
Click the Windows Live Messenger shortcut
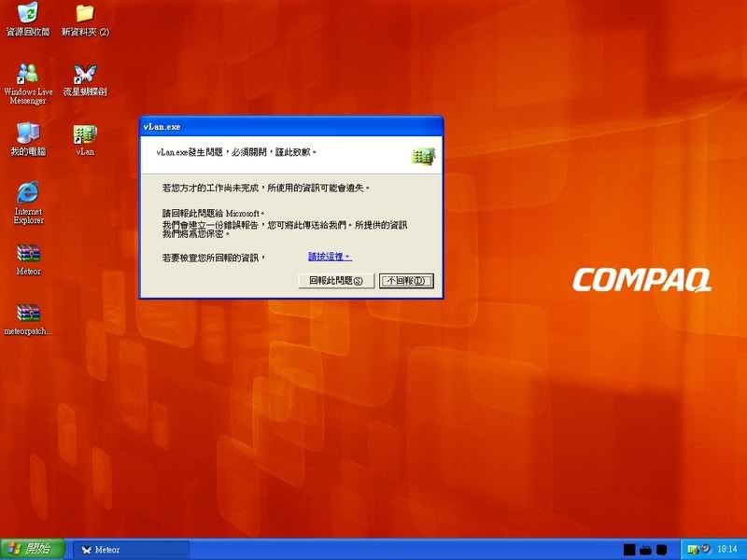(x=29, y=74)
